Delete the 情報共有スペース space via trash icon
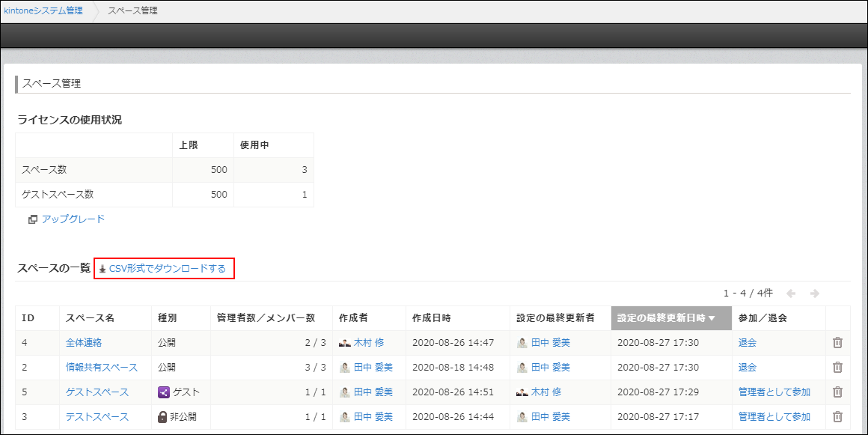Viewport: 868px width, 435px height. pos(837,367)
